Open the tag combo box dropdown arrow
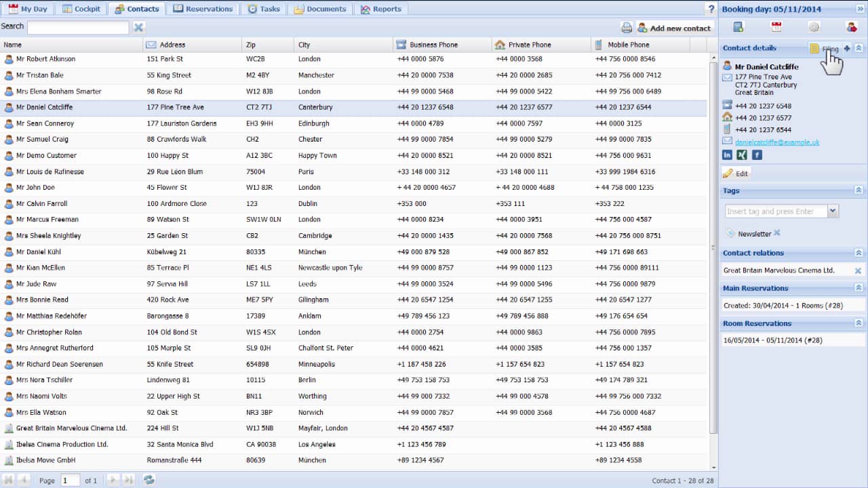868x488 pixels. coord(833,211)
